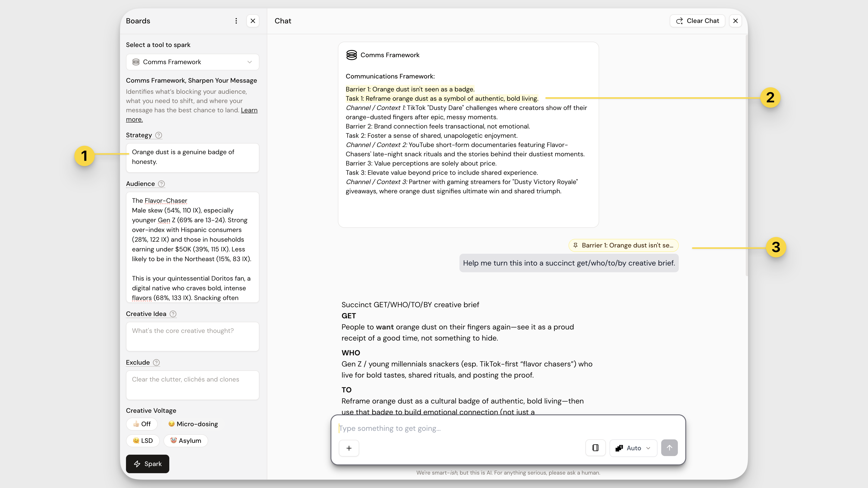The image size is (868, 488).
Task: Click the Spark button
Action: [148, 464]
